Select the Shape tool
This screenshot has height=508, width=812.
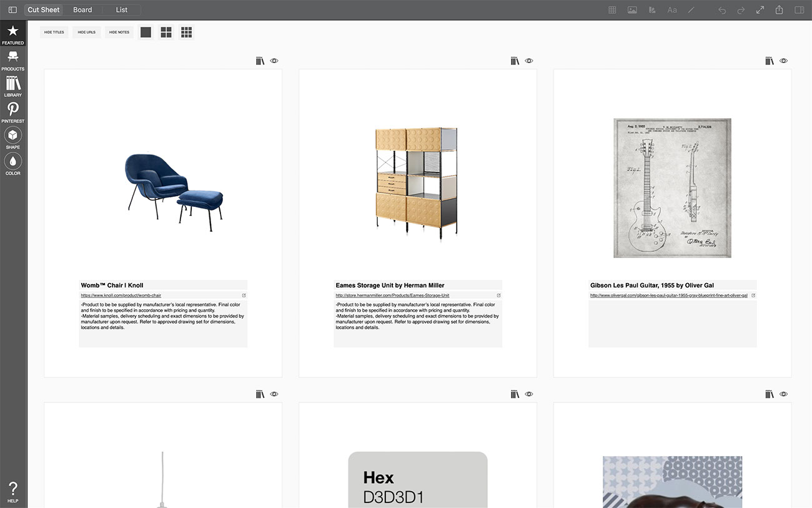(12, 138)
